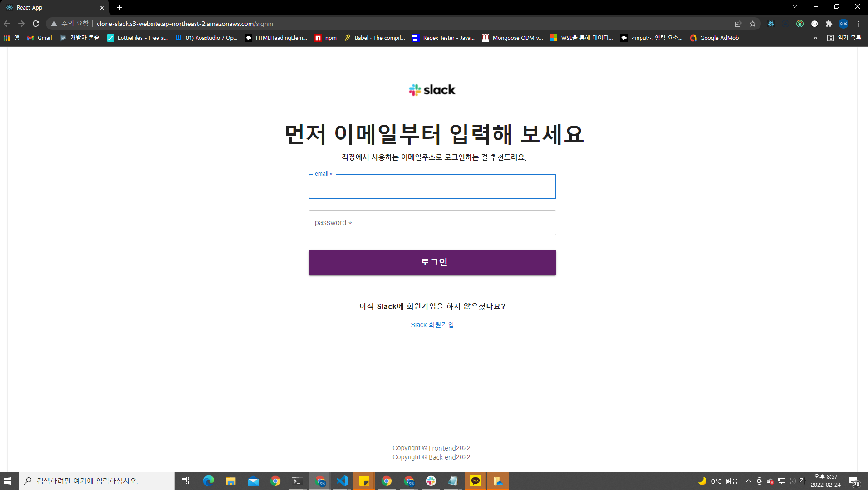Open the Regex Tester bookmark
The height and width of the screenshot is (490, 868).
tap(443, 38)
